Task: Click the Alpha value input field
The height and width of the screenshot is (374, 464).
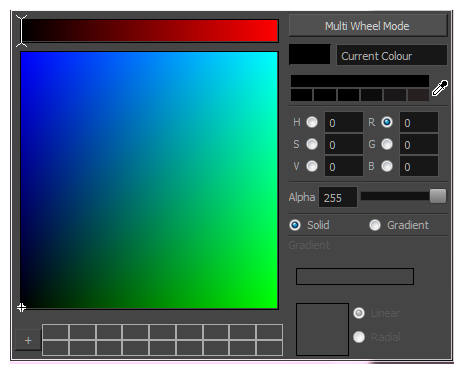Action: pyautogui.click(x=338, y=197)
